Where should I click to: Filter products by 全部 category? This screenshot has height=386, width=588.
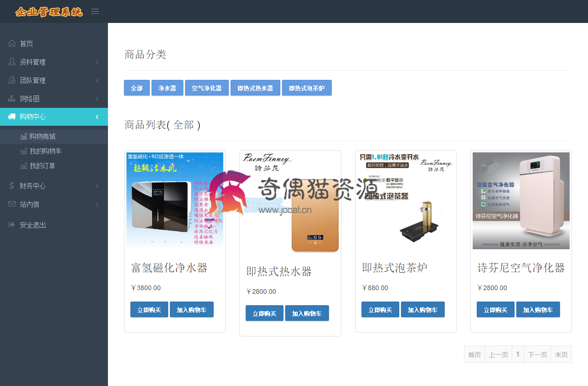pos(137,88)
